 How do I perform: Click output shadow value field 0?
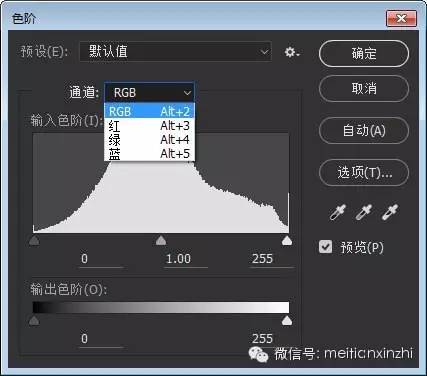101,339
